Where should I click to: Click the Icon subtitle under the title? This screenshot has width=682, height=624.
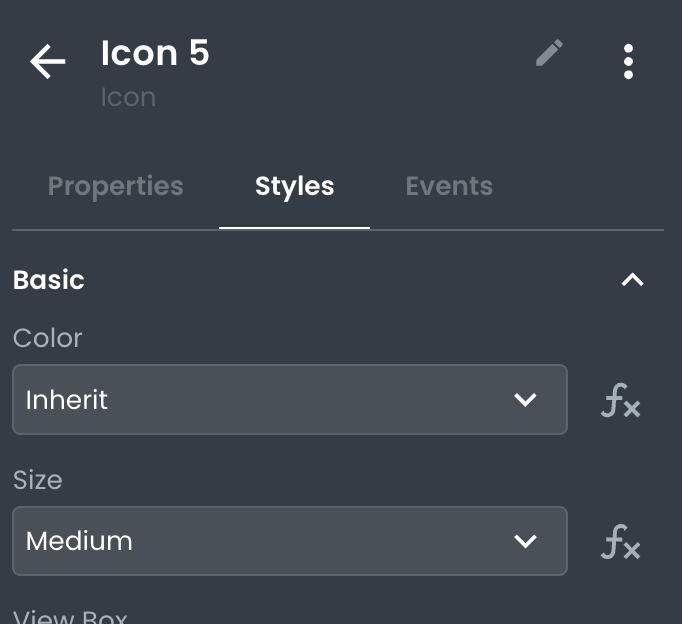coord(128,97)
